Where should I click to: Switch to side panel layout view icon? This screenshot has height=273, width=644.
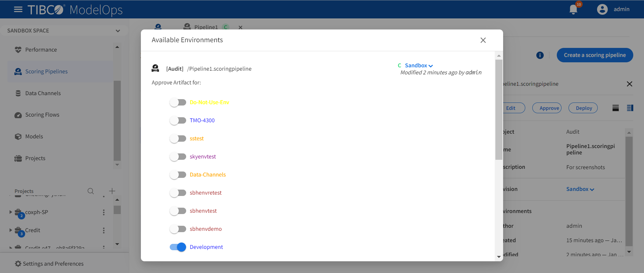click(x=630, y=108)
